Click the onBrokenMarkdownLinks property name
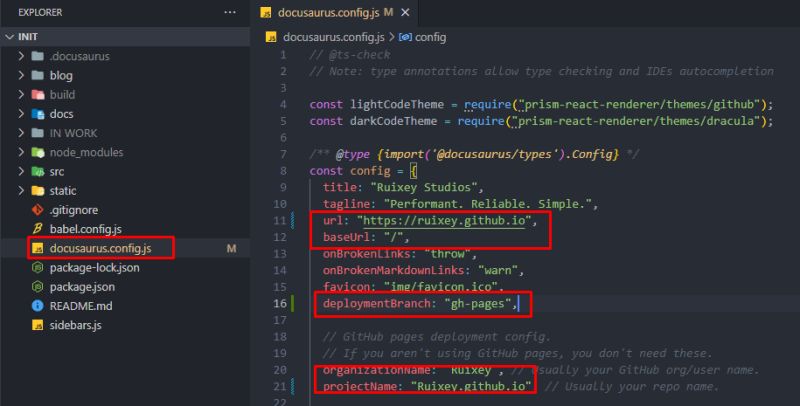The height and width of the screenshot is (406, 800). [x=393, y=270]
